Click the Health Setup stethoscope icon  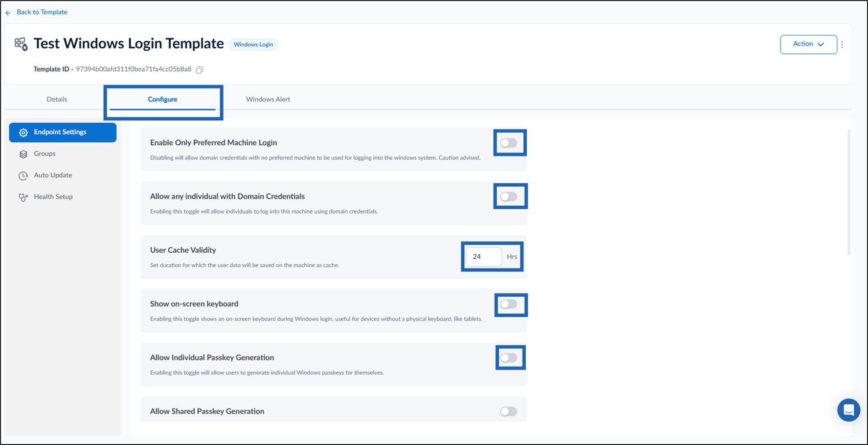coord(23,197)
